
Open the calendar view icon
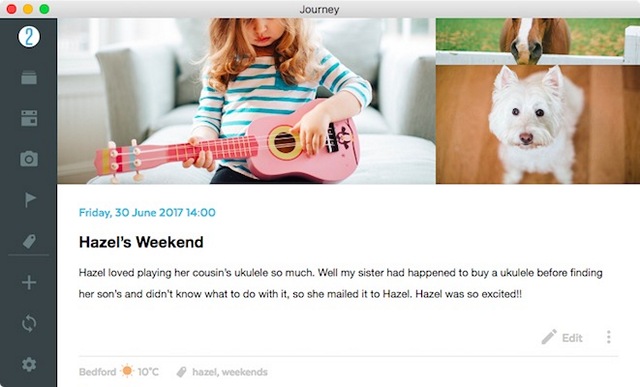(x=29, y=118)
